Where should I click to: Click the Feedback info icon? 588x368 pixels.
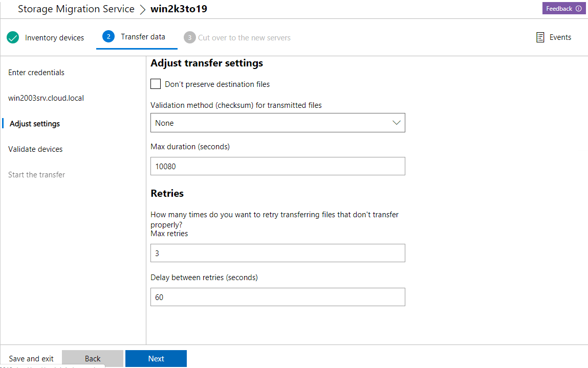pos(579,9)
